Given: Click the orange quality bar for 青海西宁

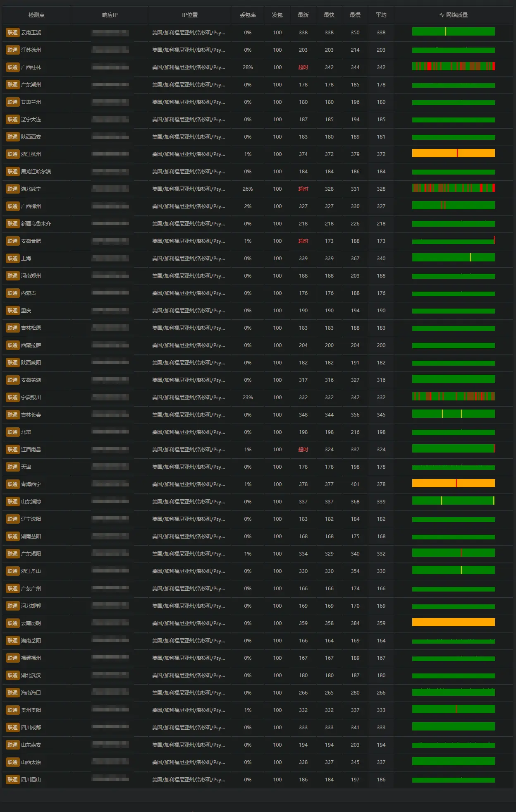Looking at the screenshot, I should point(453,484).
